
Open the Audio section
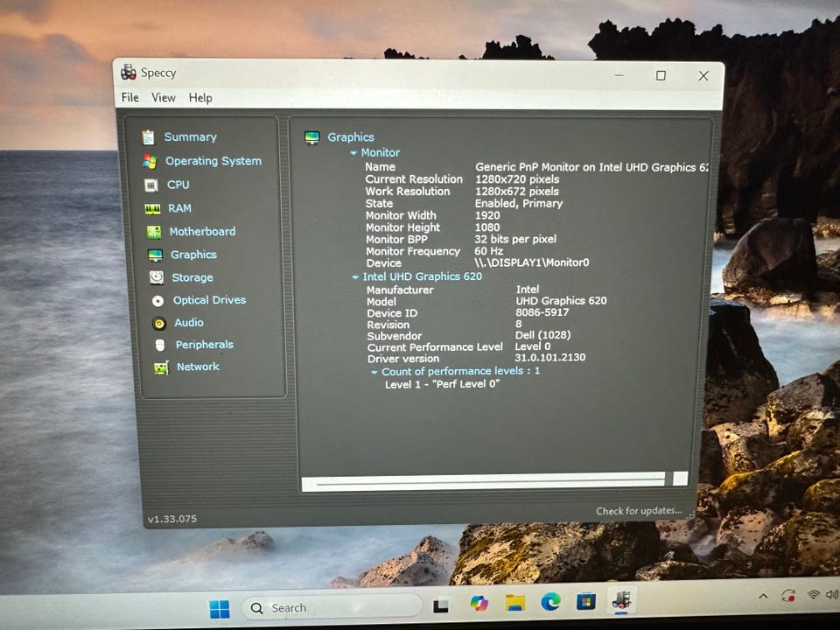[x=189, y=323]
